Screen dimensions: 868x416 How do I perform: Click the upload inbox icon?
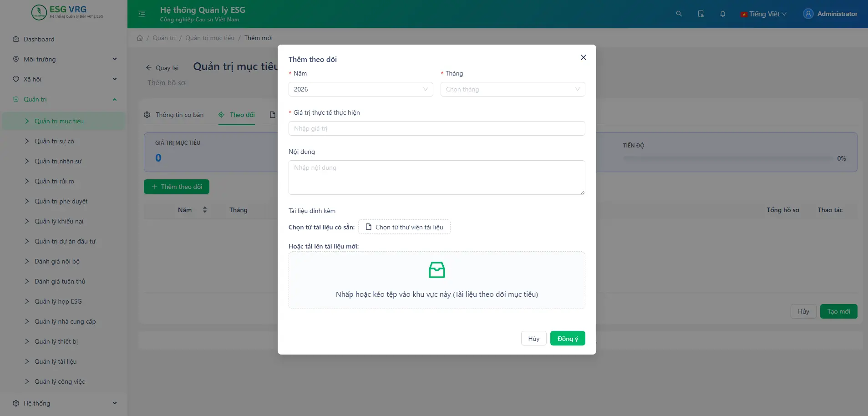coord(437,270)
